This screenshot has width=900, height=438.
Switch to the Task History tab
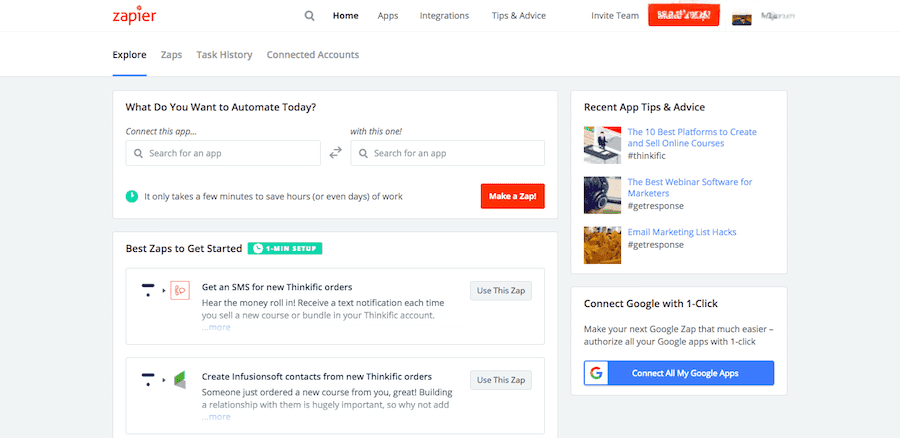[224, 55]
